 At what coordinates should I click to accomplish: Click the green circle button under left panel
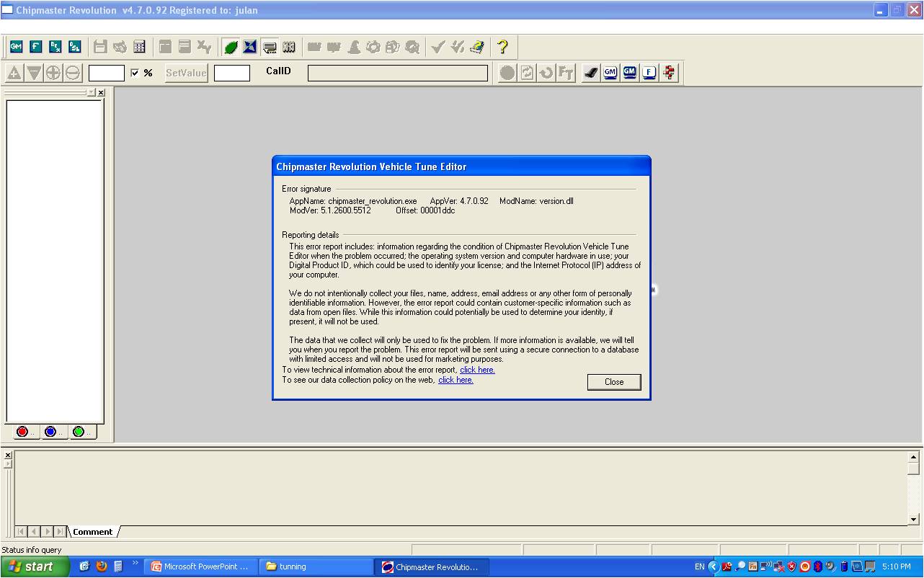click(x=79, y=432)
